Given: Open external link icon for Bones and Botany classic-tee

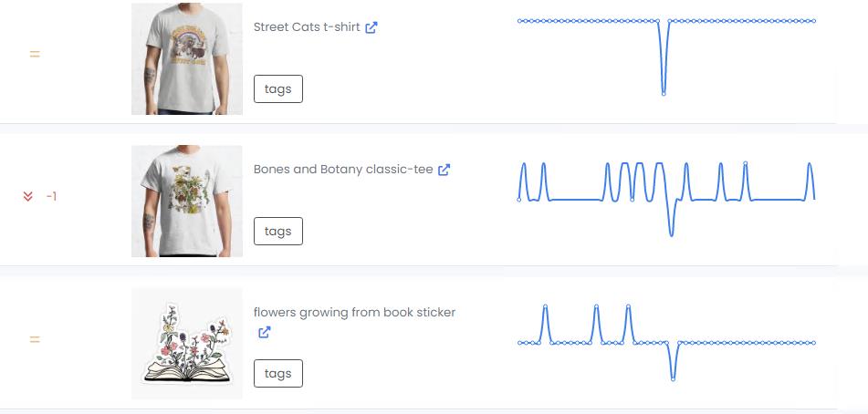Looking at the screenshot, I should [444, 170].
